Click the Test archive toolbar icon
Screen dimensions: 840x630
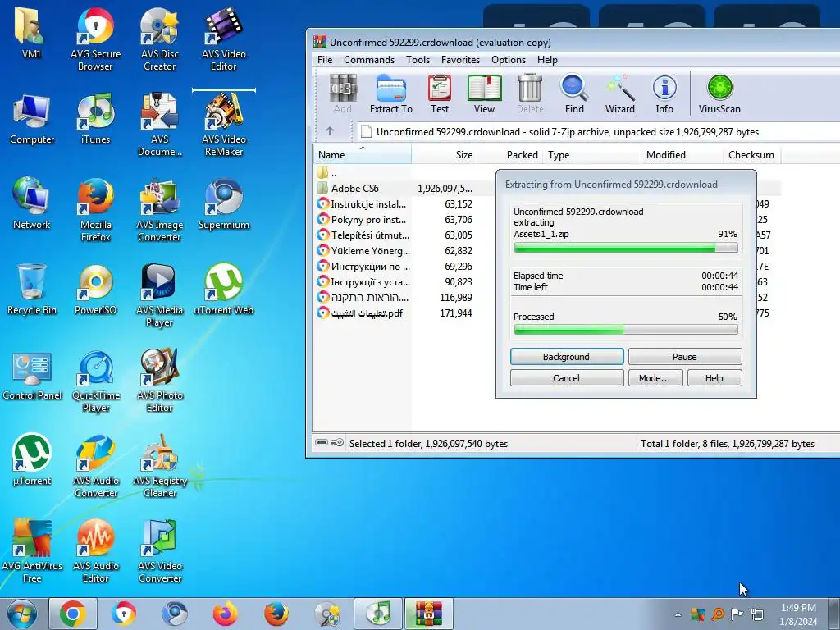(x=440, y=94)
